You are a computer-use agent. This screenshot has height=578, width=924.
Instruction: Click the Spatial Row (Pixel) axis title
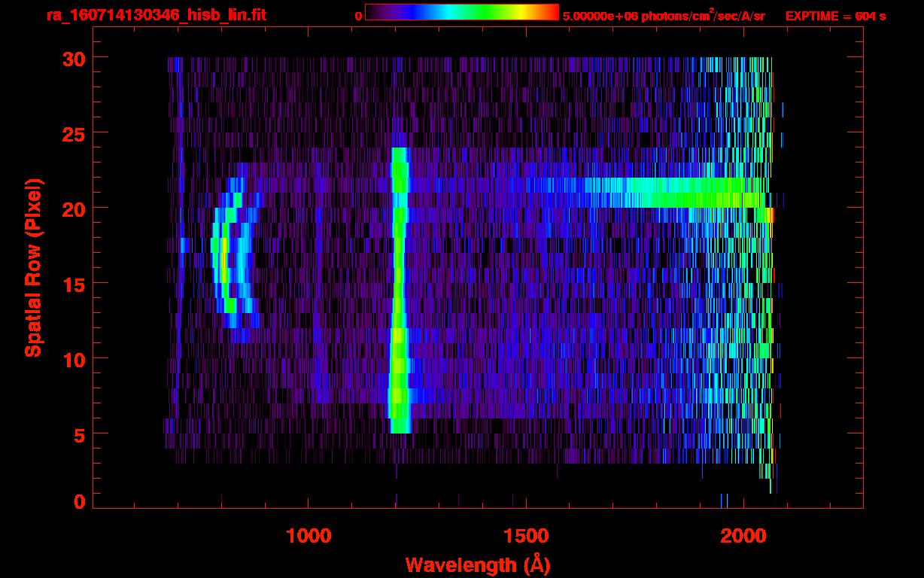(32, 268)
